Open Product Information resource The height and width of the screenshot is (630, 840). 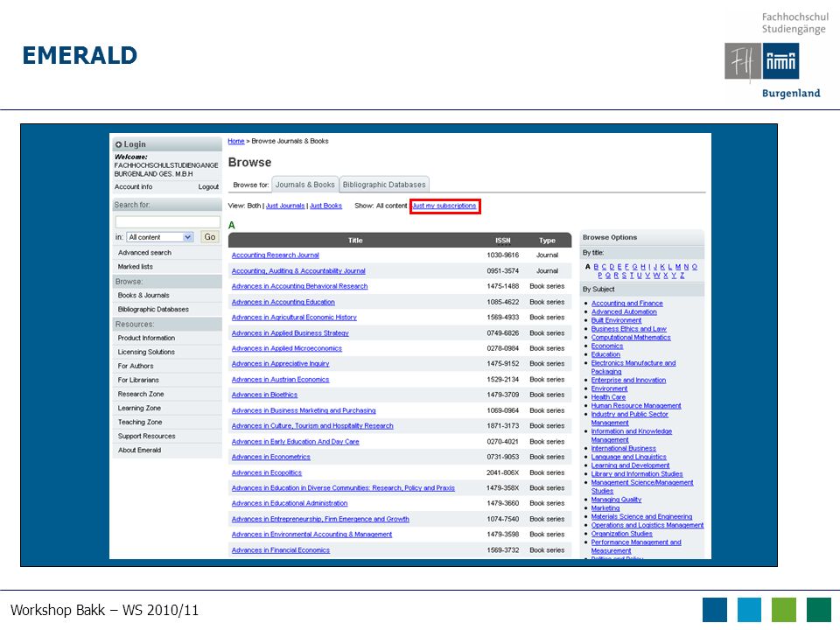tap(146, 338)
